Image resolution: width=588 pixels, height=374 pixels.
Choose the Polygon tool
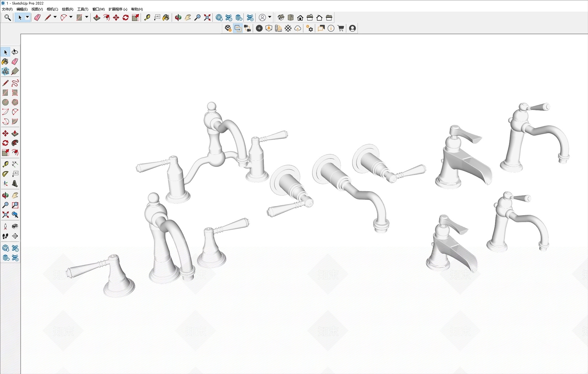coord(15,102)
